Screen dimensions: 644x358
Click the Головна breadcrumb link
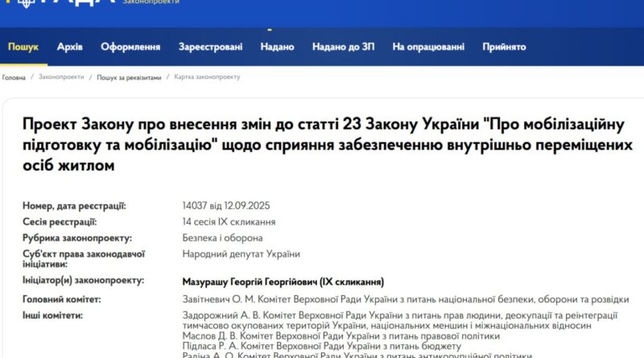(14, 77)
